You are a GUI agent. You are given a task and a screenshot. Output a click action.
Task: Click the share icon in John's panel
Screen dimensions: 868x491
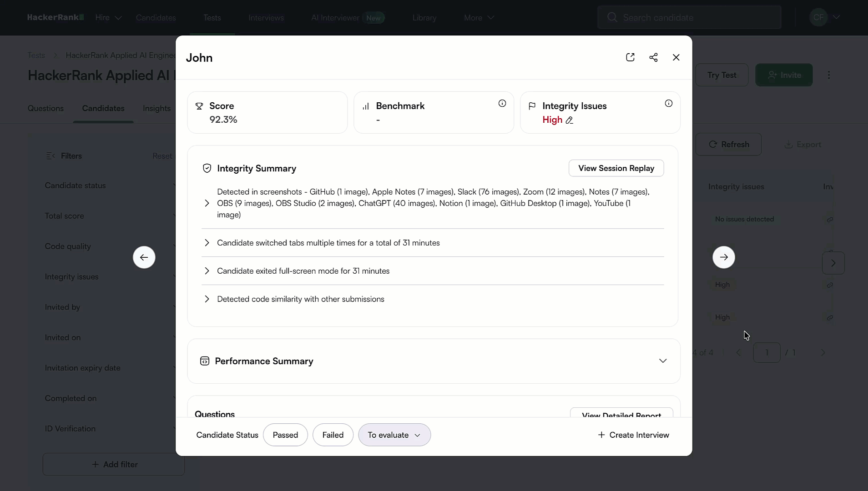pyautogui.click(x=653, y=57)
